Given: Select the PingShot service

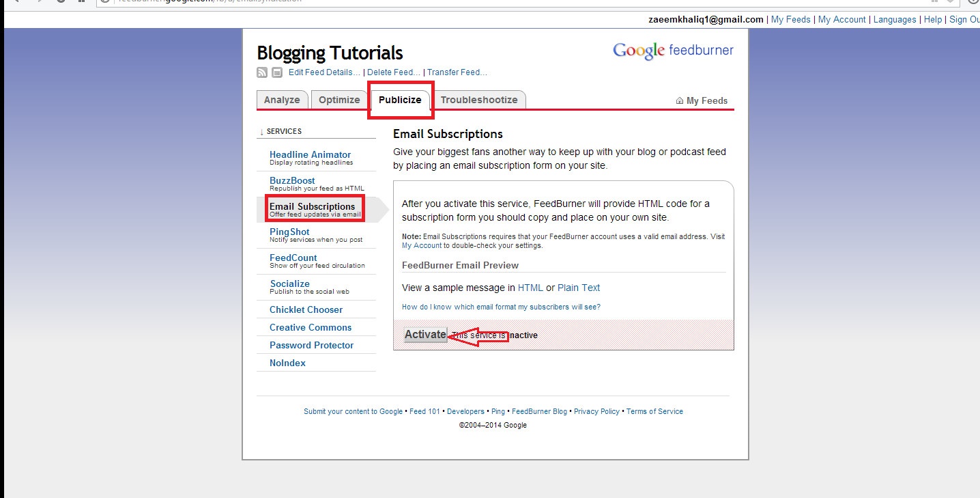Looking at the screenshot, I should tap(289, 232).
